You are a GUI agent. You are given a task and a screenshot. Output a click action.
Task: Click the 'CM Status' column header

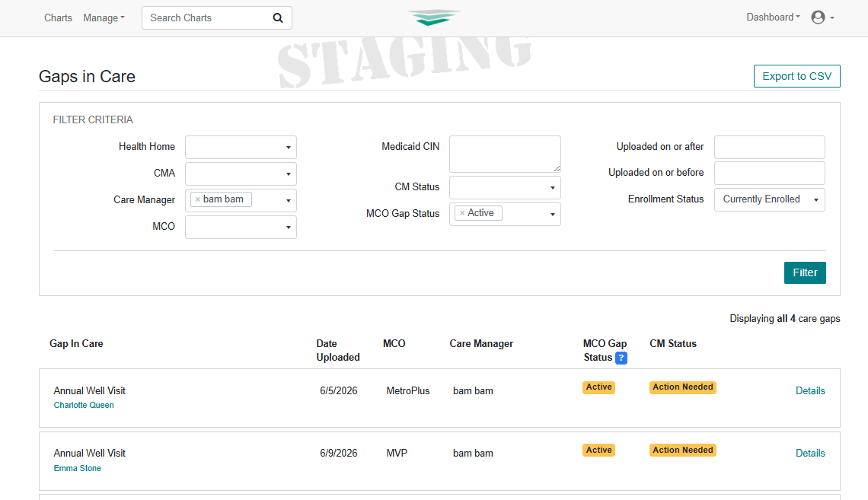pos(673,343)
